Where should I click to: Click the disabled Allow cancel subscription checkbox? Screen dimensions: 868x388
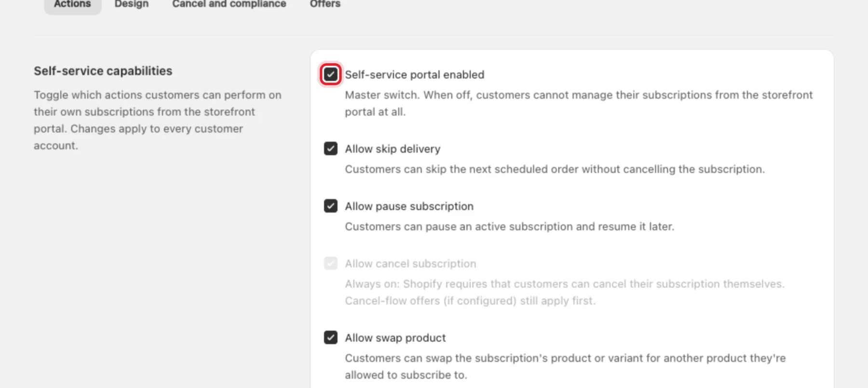[330, 263]
